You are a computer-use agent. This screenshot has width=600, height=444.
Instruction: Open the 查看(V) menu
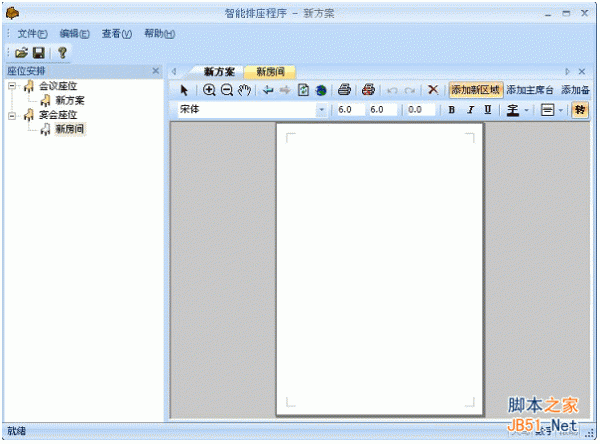point(117,34)
